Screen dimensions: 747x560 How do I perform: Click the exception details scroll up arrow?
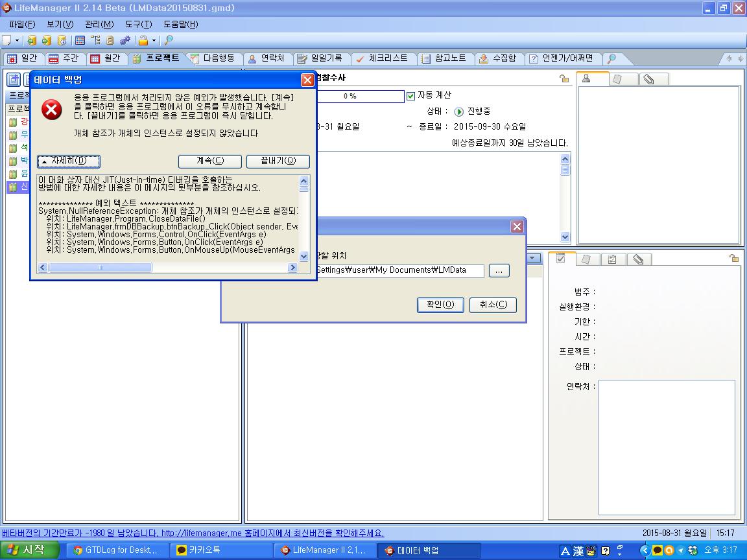click(304, 181)
